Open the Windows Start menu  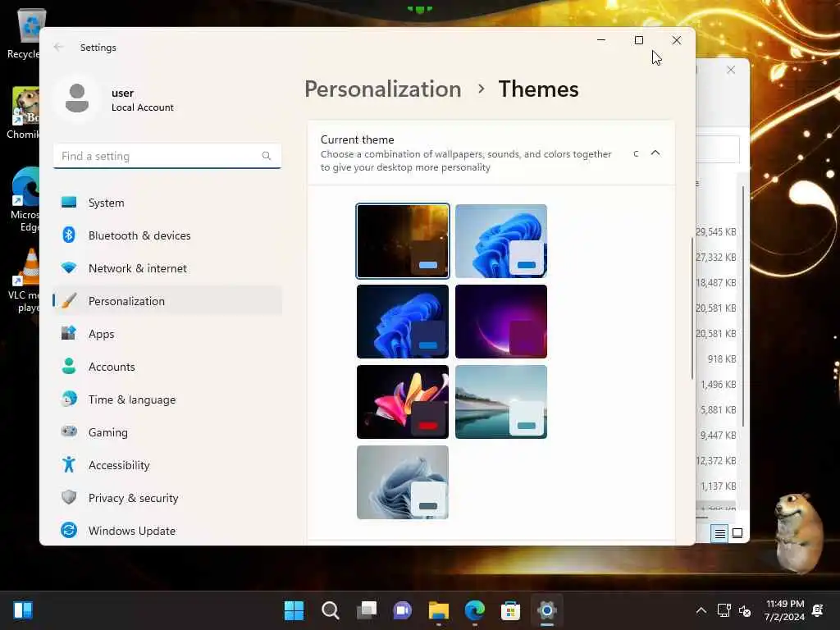(294, 610)
